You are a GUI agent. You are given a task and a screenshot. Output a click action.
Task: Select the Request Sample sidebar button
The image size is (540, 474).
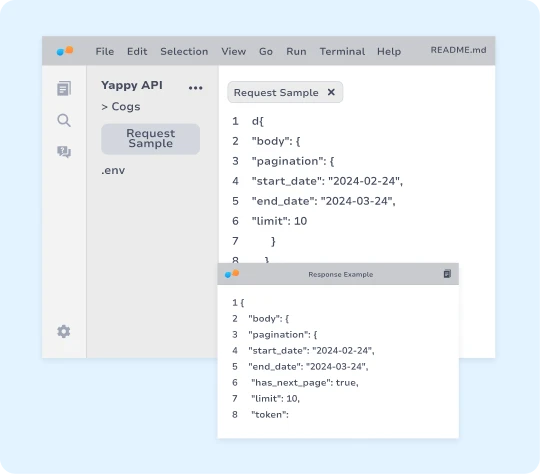(150, 139)
